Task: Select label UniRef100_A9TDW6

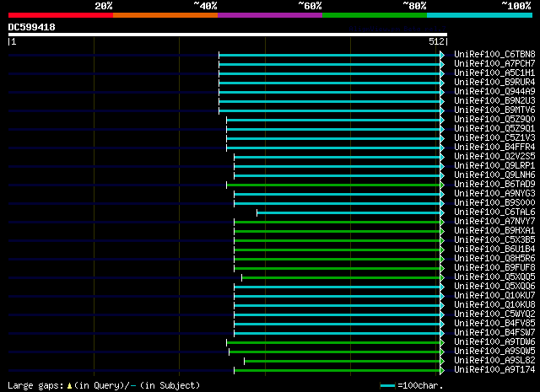Action: [494, 342]
